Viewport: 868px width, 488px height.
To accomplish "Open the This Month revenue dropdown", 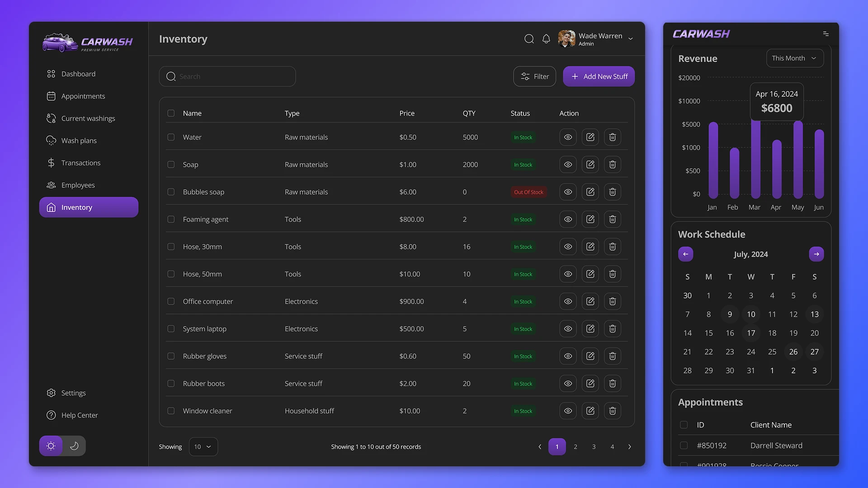I will (x=794, y=58).
